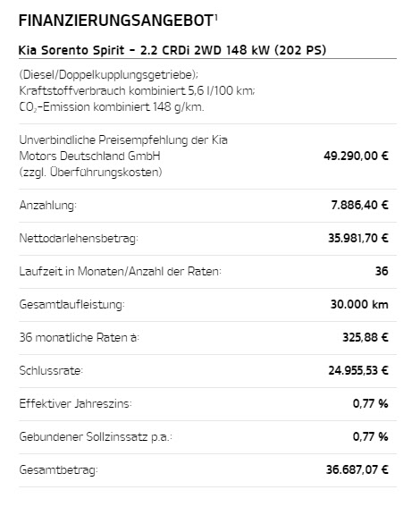
Task: Select the 325,88 € monthly rate
Action: click(x=365, y=338)
